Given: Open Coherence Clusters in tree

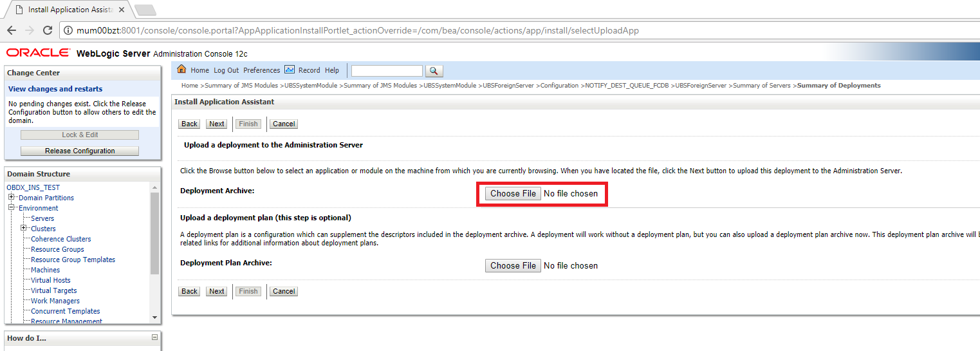Looking at the screenshot, I should point(61,239).
